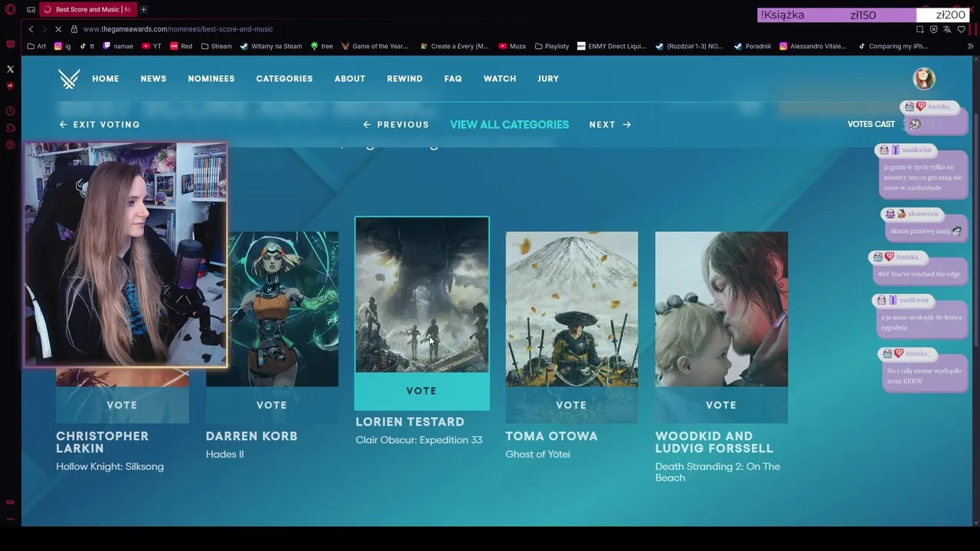Open the page translate icon
This screenshot has height=551, width=980.
pyautogui.click(x=947, y=29)
